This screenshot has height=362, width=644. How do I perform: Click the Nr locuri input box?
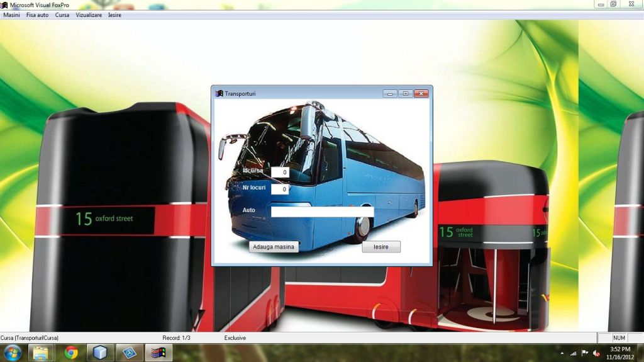(x=280, y=189)
